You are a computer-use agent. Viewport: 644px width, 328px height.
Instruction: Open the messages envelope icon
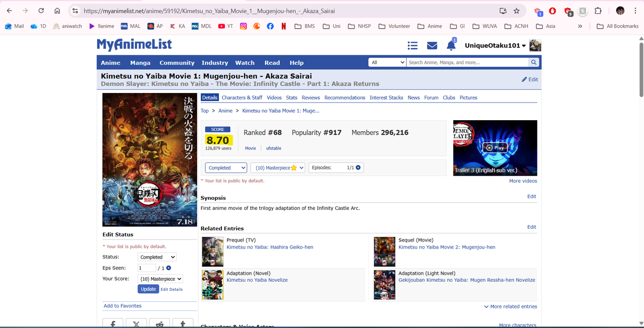[x=432, y=46]
